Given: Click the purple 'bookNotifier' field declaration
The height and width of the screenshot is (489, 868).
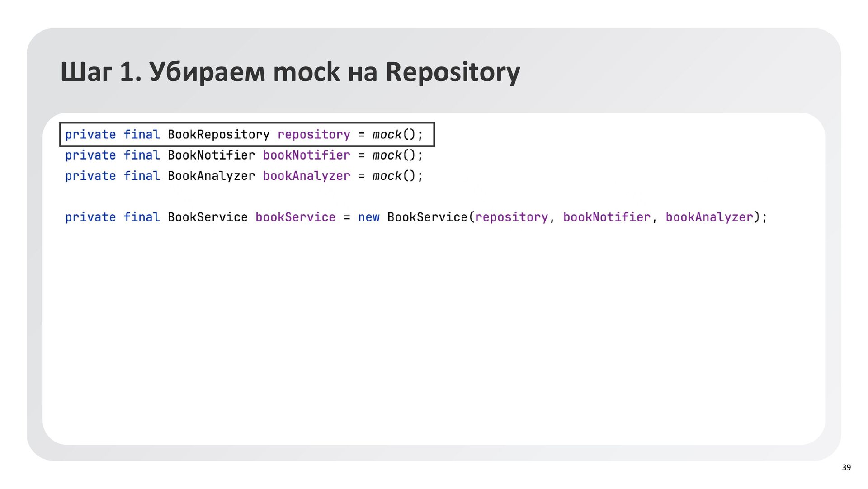Looking at the screenshot, I should click(x=307, y=155).
